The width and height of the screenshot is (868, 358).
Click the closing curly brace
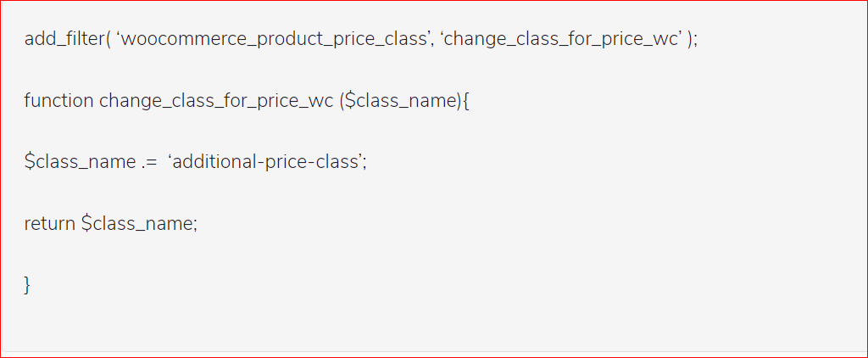tap(28, 284)
